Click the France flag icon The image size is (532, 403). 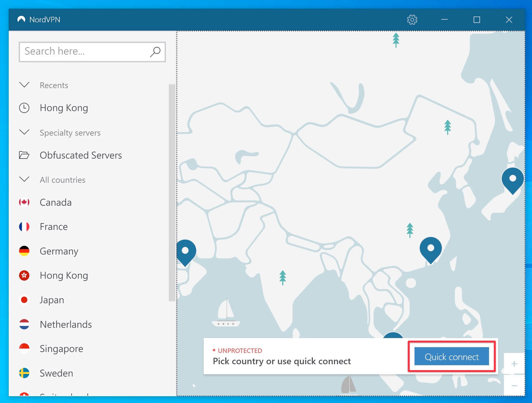pos(24,227)
